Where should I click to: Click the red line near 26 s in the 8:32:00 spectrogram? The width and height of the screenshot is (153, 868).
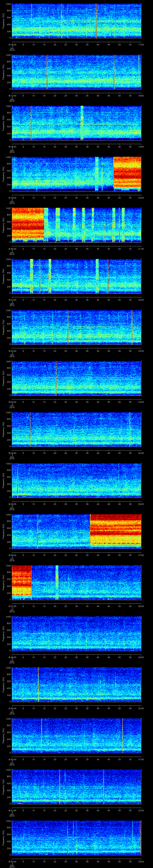68,837
